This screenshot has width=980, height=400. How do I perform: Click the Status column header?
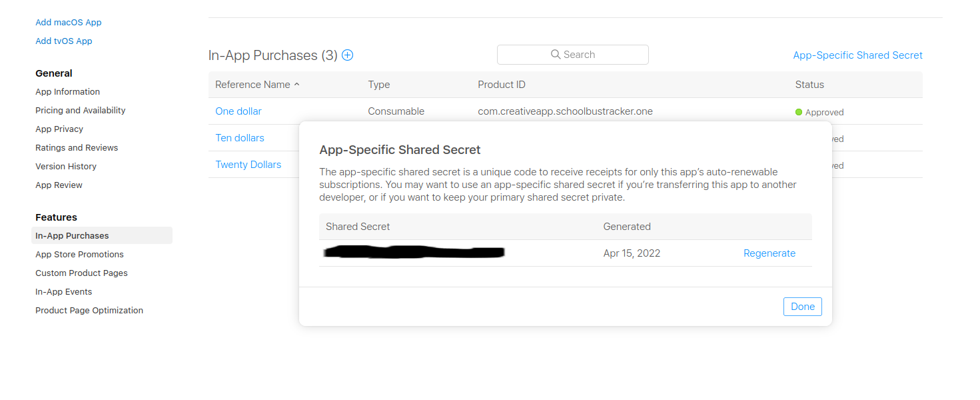(x=809, y=85)
